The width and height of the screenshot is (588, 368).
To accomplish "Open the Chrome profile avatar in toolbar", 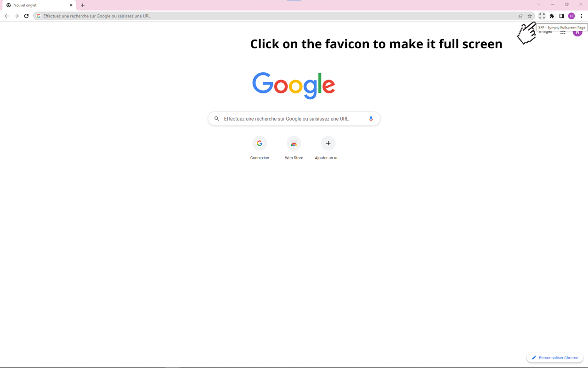I will 571,16.
